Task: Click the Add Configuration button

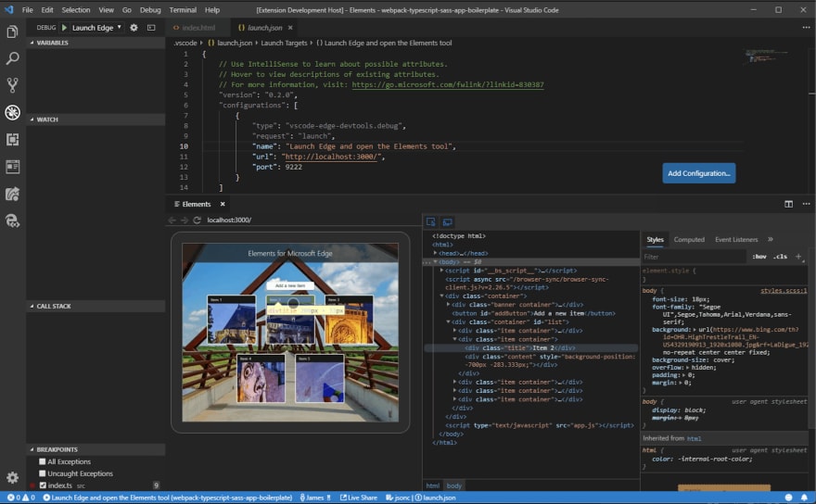Action: click(698, 173)
